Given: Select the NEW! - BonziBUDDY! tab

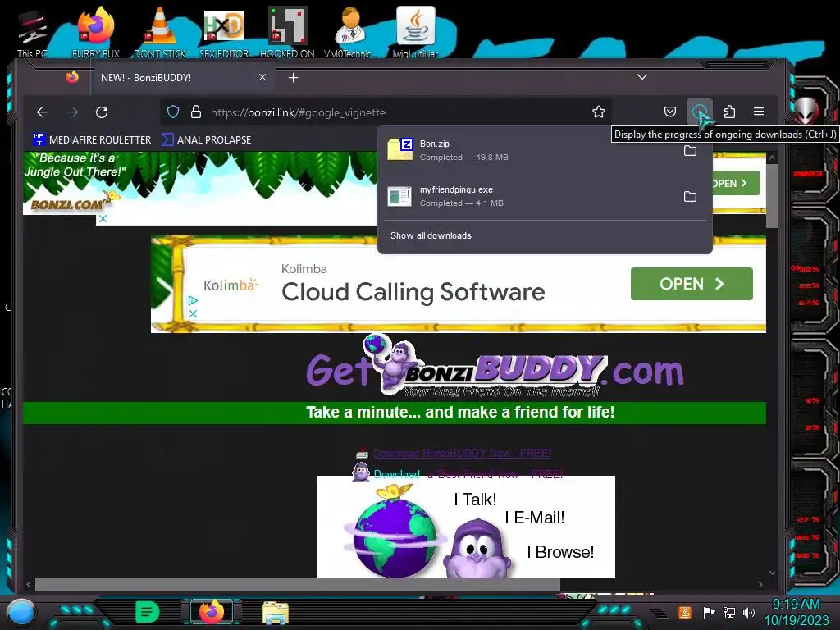Looking at the screenshot, I should click(x=185, y=78).
